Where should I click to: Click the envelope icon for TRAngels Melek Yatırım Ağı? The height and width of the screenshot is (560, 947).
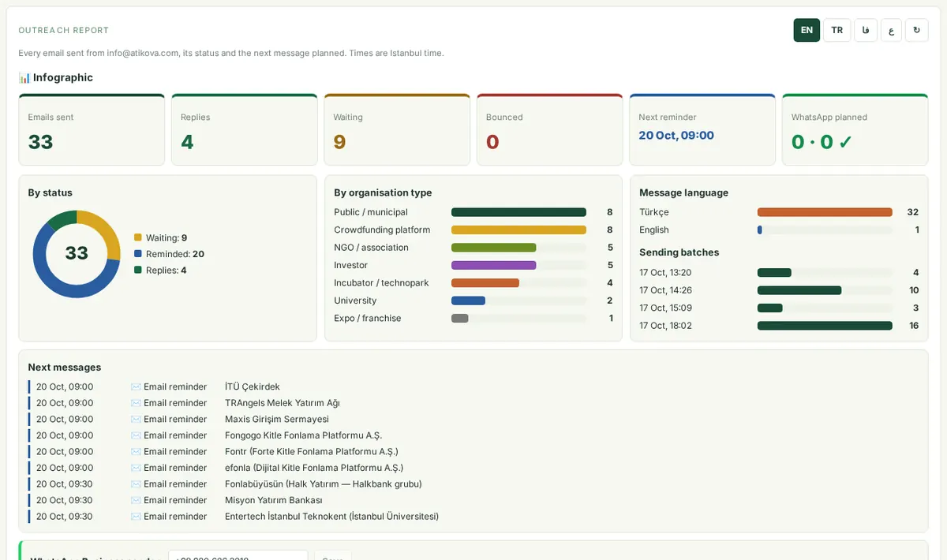click(x=136, y=403)
